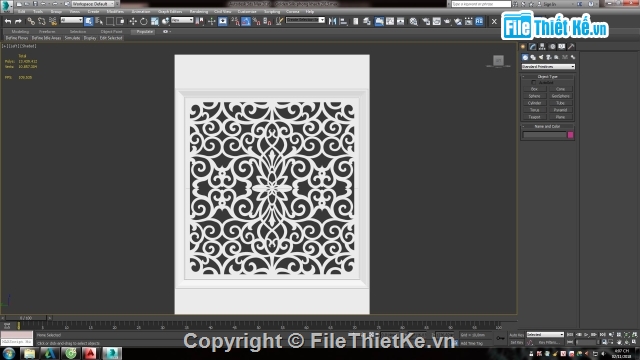This screenshot has width=640, height=360.
Task: Open the Material Editor icon
Action: (413, 21)
